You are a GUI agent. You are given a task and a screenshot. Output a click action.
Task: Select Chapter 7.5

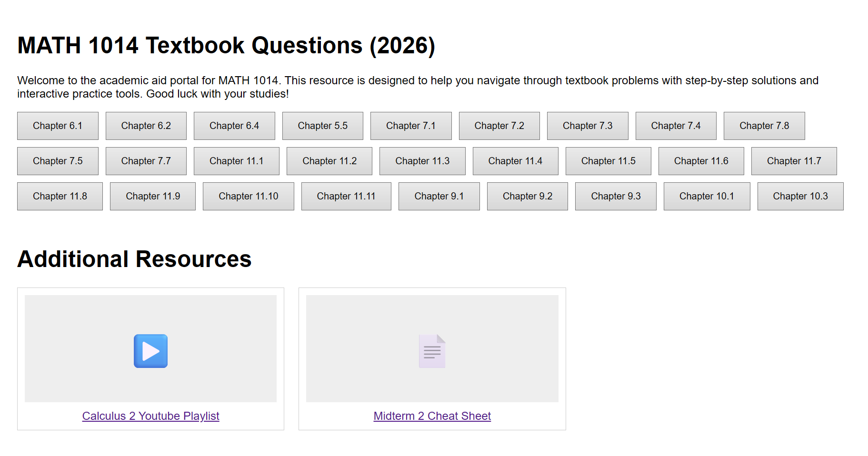click(57, 161)
